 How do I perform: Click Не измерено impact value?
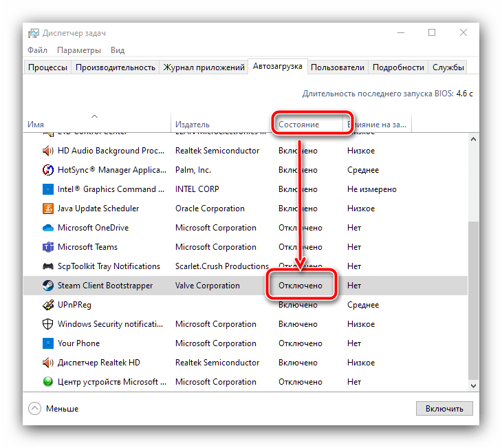coord(372,189)
